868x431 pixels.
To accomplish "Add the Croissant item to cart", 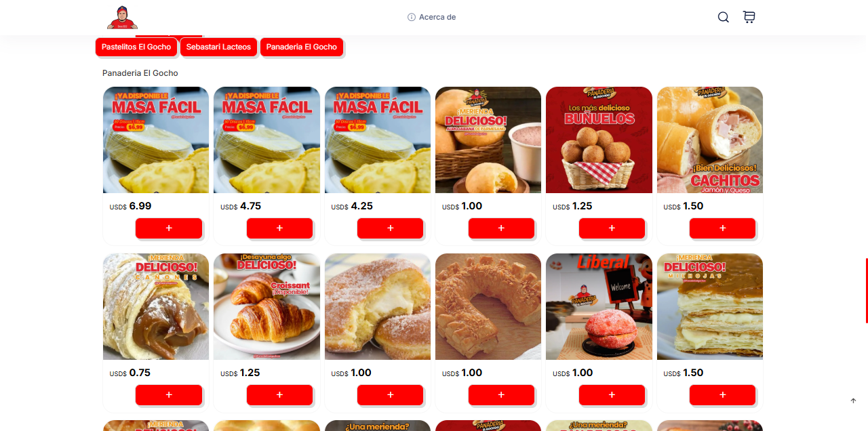I will tap(279, 395).
